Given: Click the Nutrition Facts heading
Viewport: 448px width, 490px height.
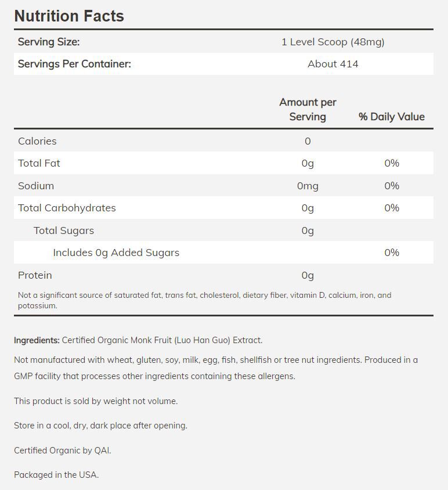Looking at the screenshot, I should tap(69, 16).
